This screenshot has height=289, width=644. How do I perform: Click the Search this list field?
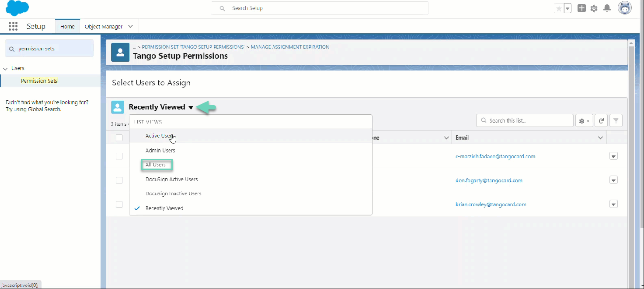(525, 120)
